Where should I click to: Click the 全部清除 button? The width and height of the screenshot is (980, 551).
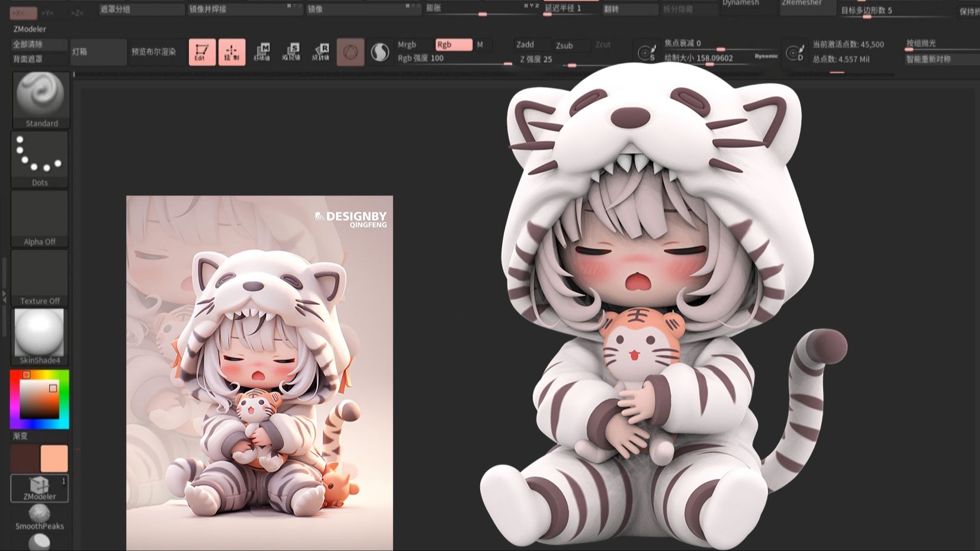39,44
